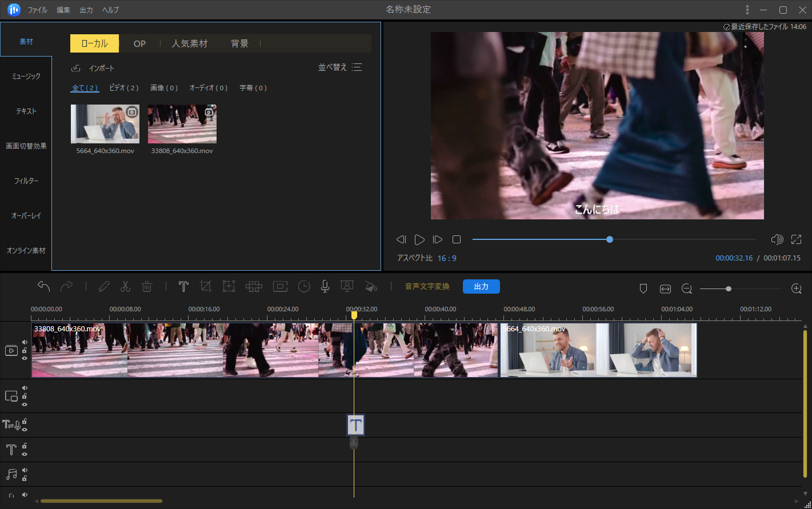Open the 並べ替え sort dropdown
This screenshot has height=509, width=812.
pyautogui.click(x=340, y=67)
